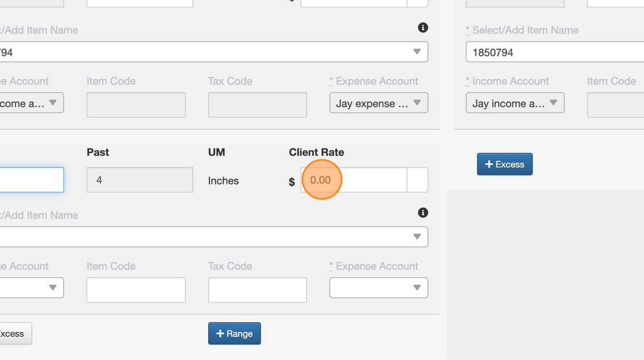
Task: Click the empty white Tax Code field
Action: (257, 290)
